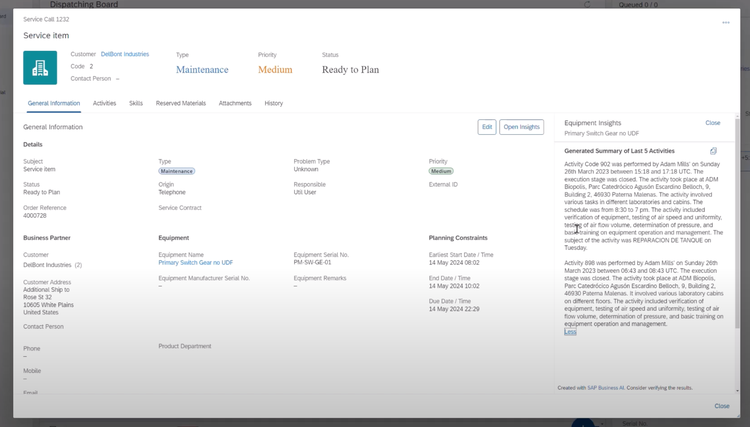Open the three-dot more options menu
Viewport: 750px width, 427px height.
(x=726, y=22)
